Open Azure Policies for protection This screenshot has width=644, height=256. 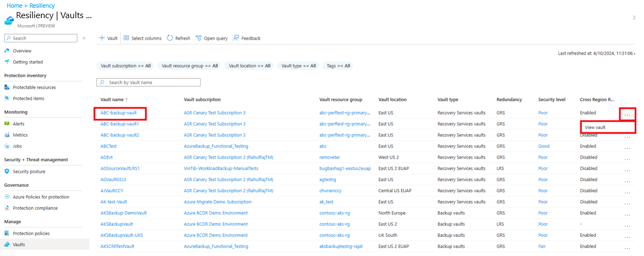pyautogui.click(x=41, y=197)
